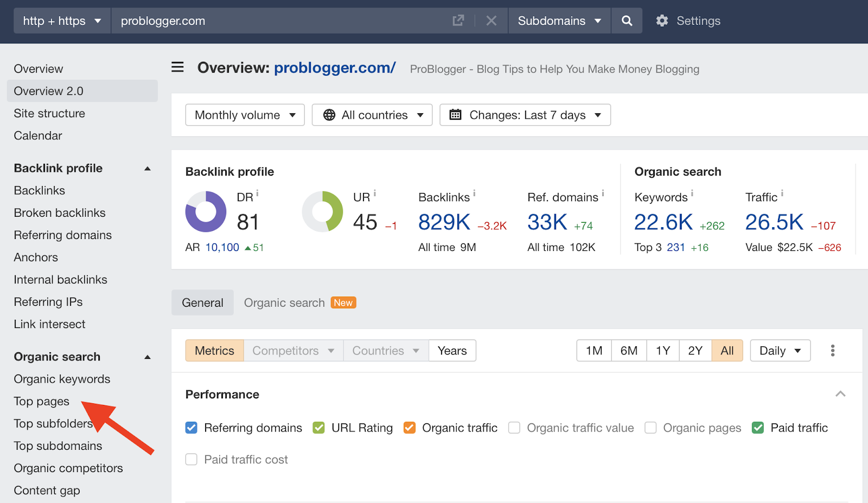The image size is (868, 503).
Task: Click the problogger.com/ title link
Action: click(335, 68)
